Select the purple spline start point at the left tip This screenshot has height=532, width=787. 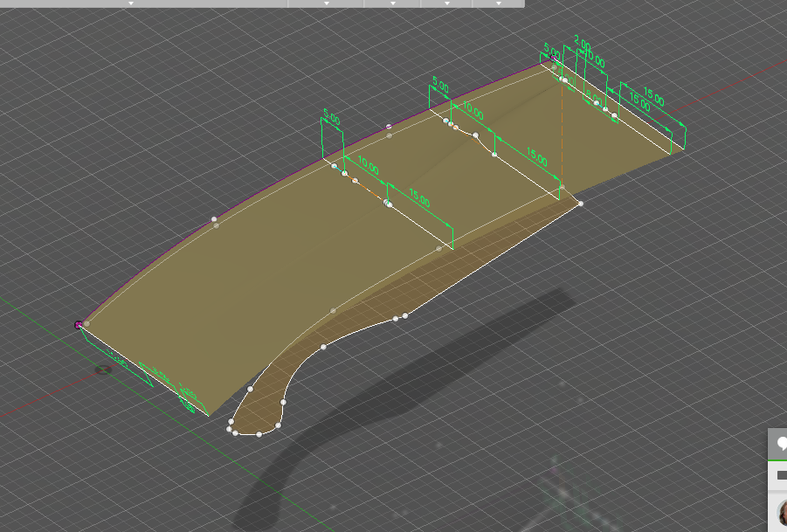(79, 325)
